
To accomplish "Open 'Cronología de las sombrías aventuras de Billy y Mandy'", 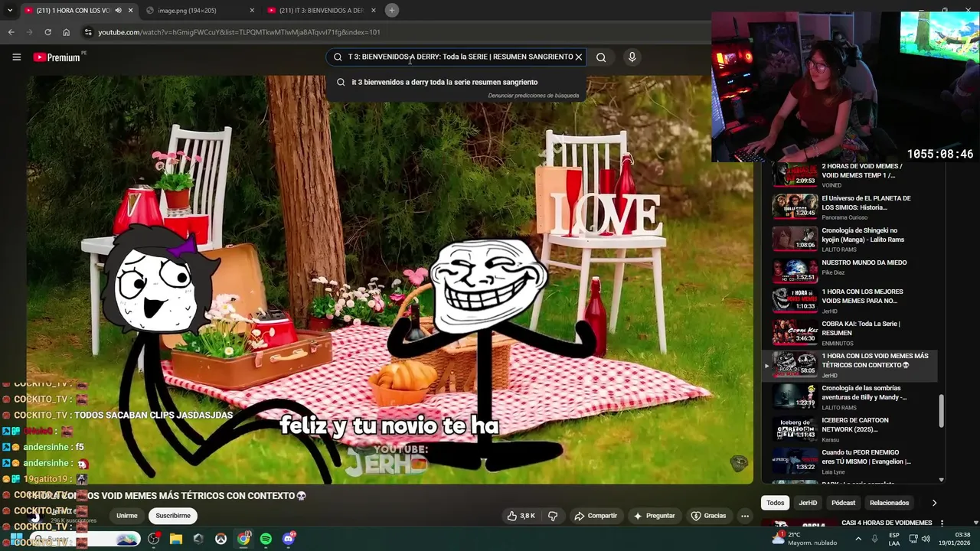I will pos(850,397).
